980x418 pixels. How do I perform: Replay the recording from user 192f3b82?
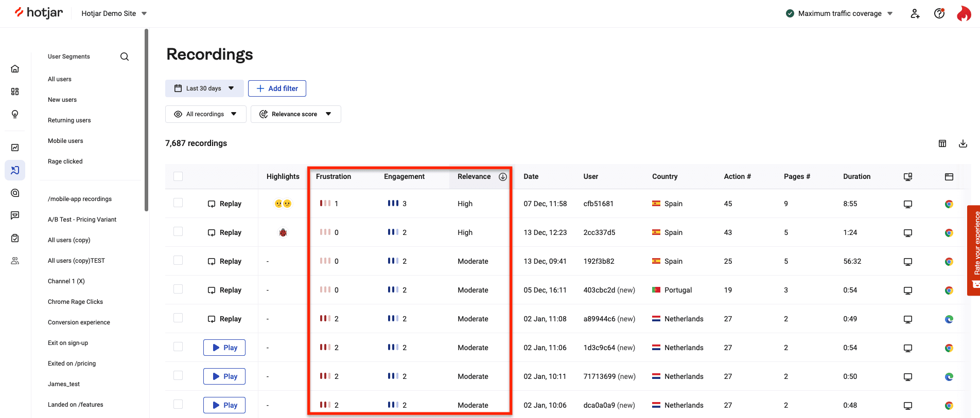224,261
